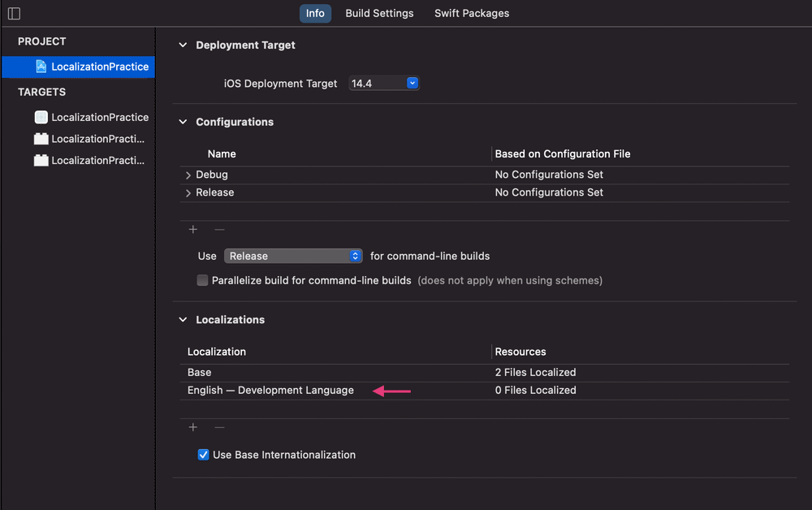Screen dimensions: 812x510
Task: Enable Parallelize build for command-line builds
Action: coord(203,280)
